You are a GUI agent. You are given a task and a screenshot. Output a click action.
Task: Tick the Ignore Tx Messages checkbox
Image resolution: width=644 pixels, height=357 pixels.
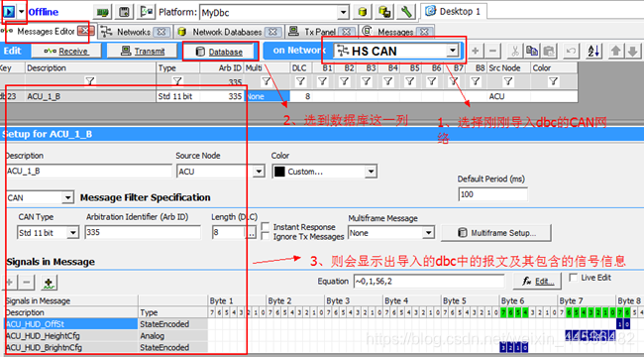point(266,236)
